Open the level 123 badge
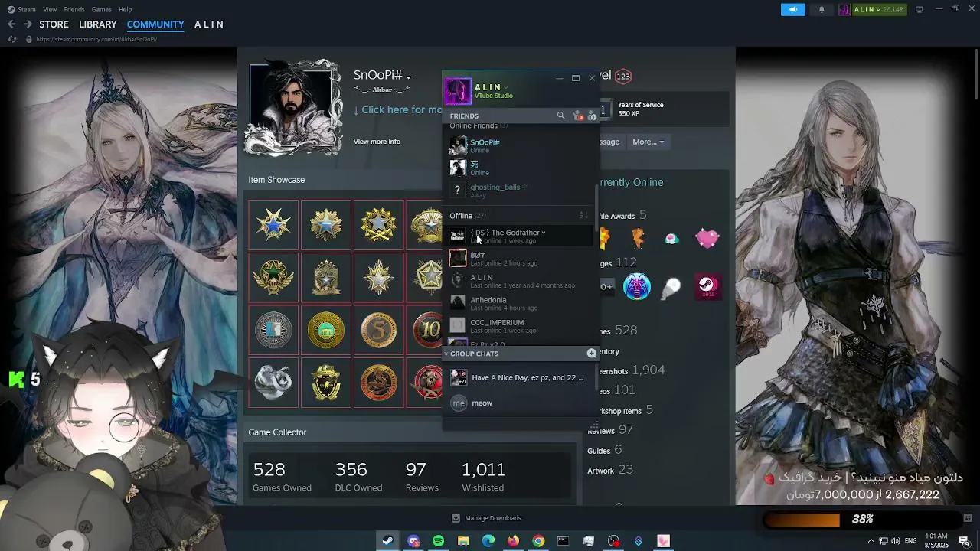 (622, 77)
